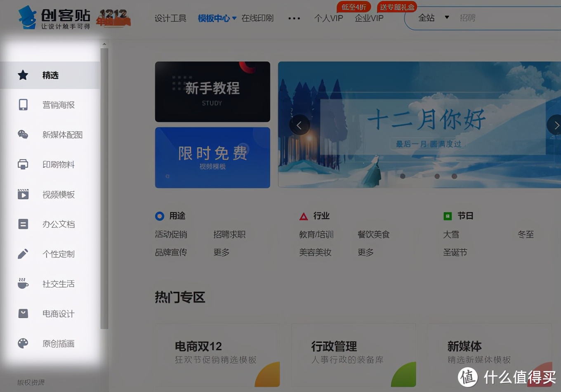Screen dimensions: 561x392
Task: Click 大雪 holiday link
Action: tap(451, 234)
